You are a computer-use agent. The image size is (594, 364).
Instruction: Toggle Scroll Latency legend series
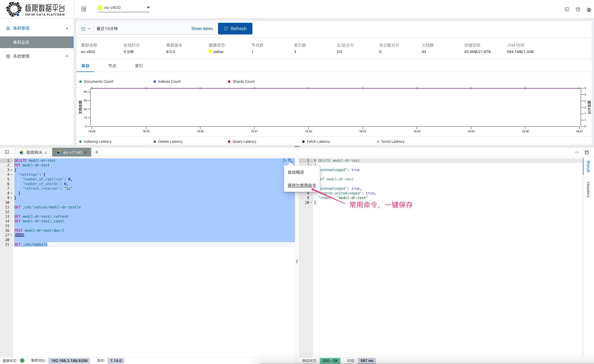pyautogui.click(x=391, y=142)
